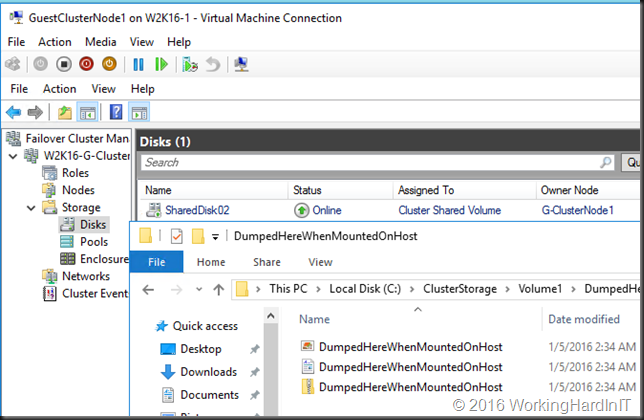Collapse the Storage tree node
The image size is (644, 420).
click(31, 208)
